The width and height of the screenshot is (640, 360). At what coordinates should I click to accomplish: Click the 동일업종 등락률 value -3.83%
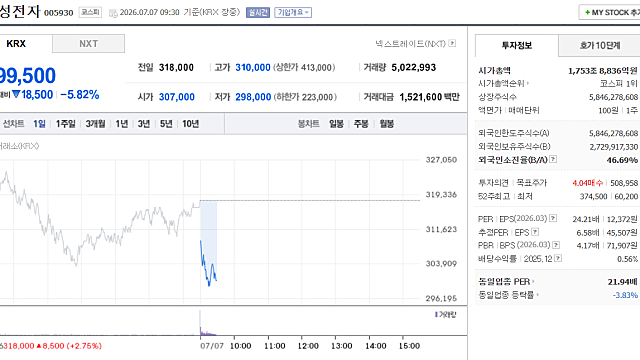(625, 295)
